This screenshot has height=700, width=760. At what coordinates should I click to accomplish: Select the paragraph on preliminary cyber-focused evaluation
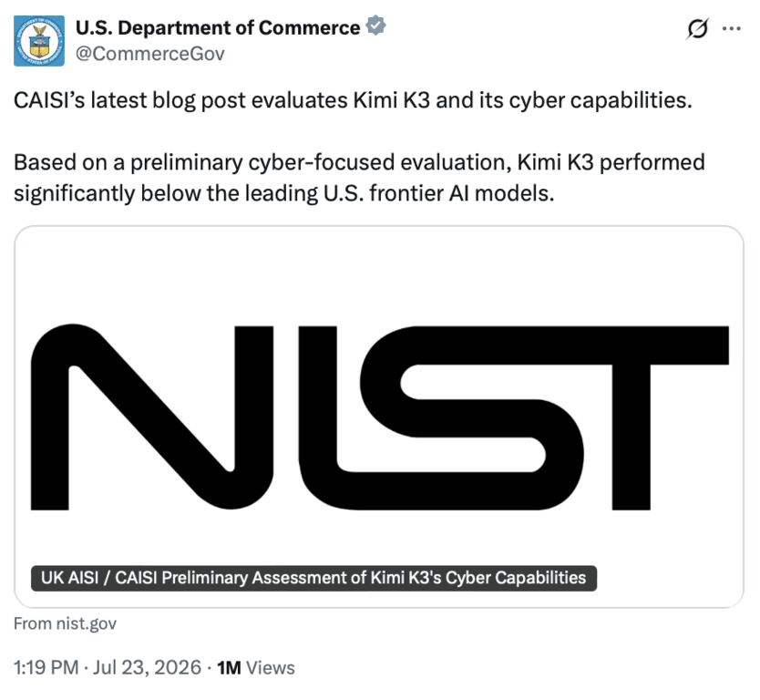tap(359, 178)
